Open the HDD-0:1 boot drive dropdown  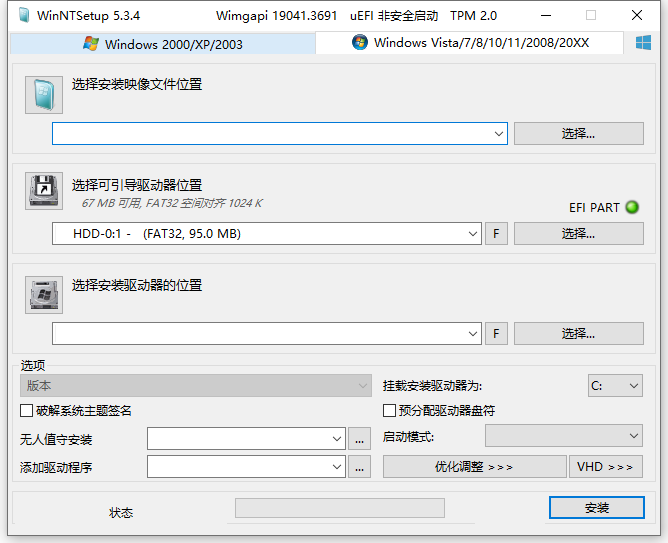pyautogui.click(x=473, y=234)
